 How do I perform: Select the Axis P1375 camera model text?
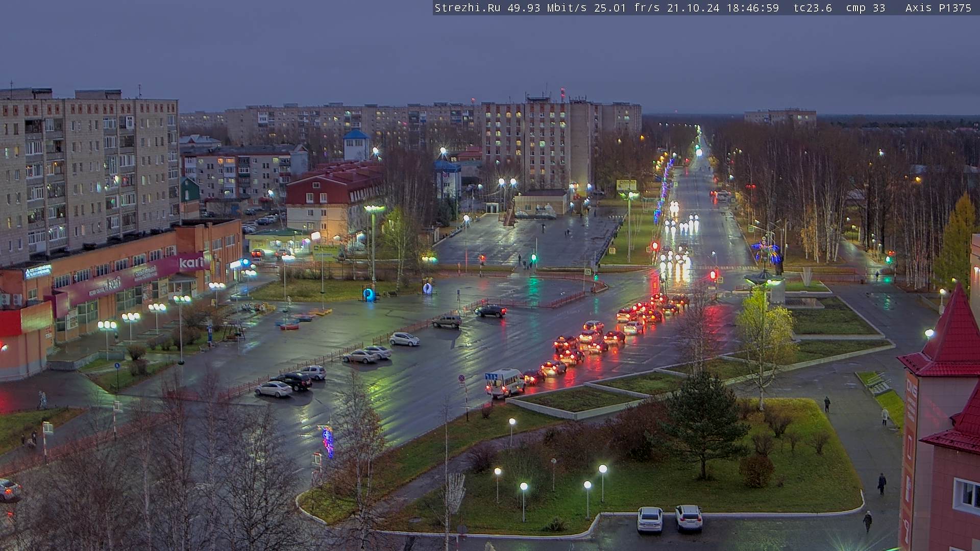938,8
